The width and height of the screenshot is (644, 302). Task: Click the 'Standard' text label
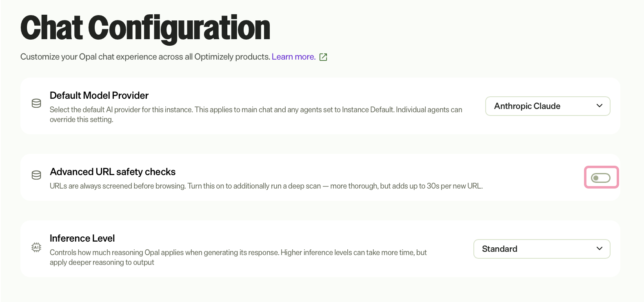[500, 249]
